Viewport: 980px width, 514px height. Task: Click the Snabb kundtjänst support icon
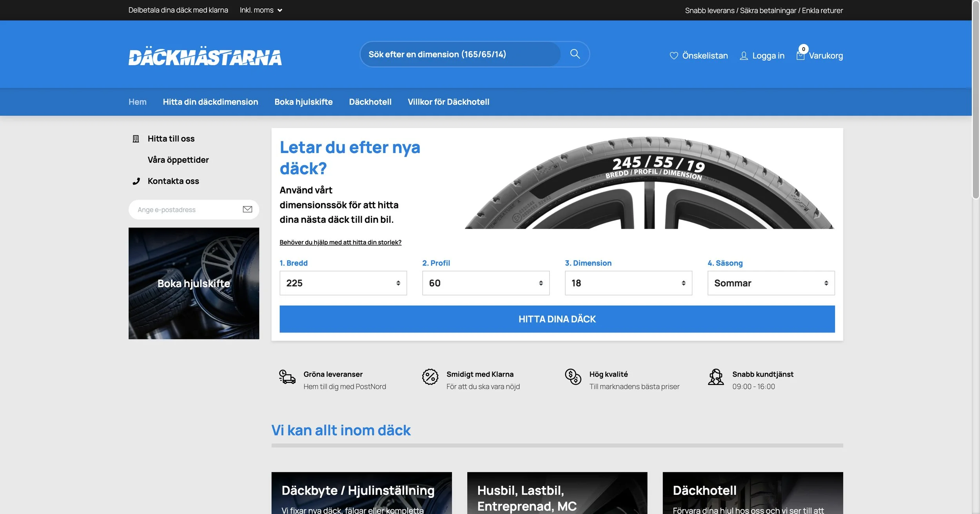click(x=716, y=377)
